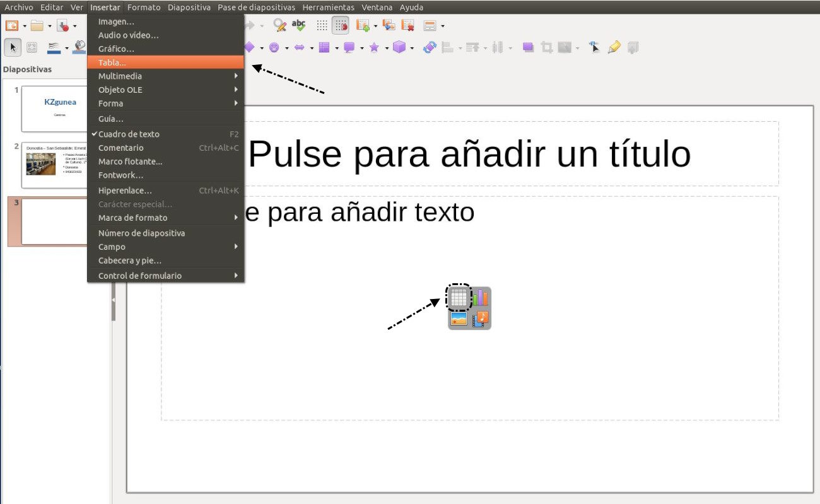Viewport: 820px width, 504px height.
Task: Select the star shapes tool
Action: pos(374,47)
